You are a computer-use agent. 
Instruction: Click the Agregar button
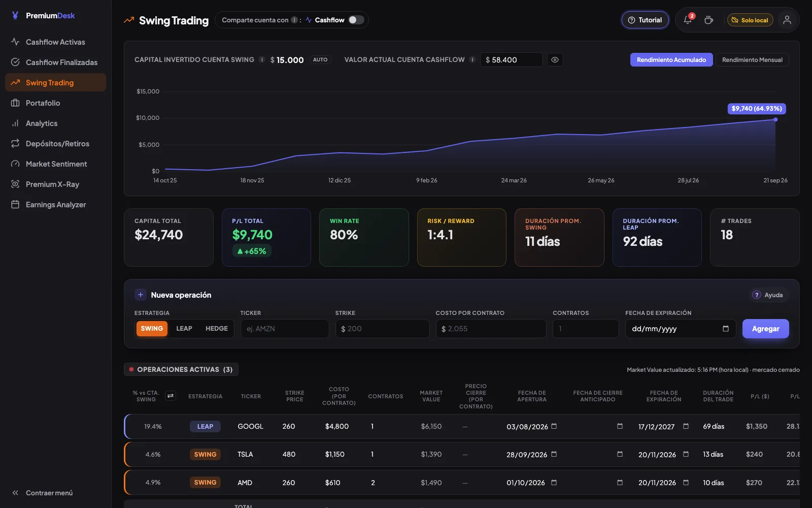point(765,329)
